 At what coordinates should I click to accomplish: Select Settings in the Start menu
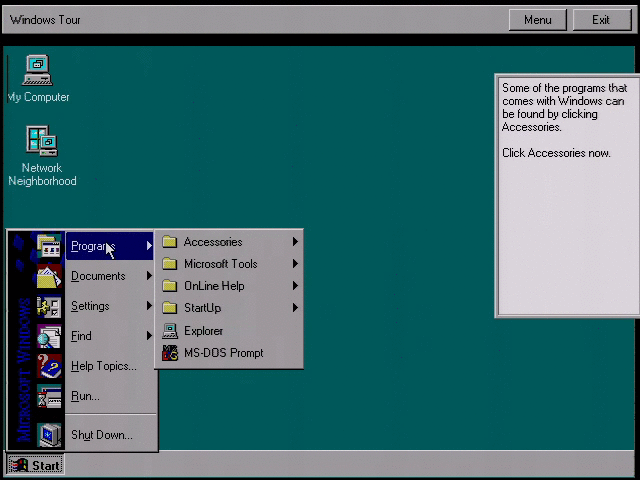[109, 306]
